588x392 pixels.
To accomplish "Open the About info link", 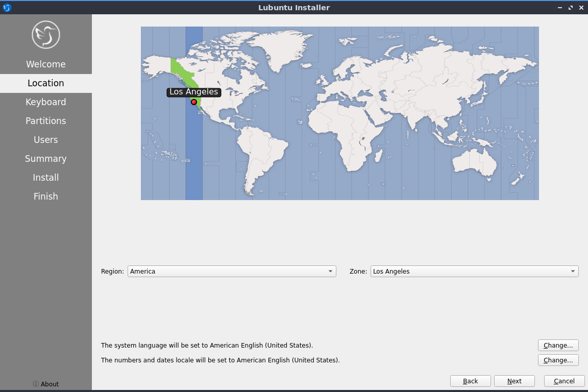I will (46, 384).
